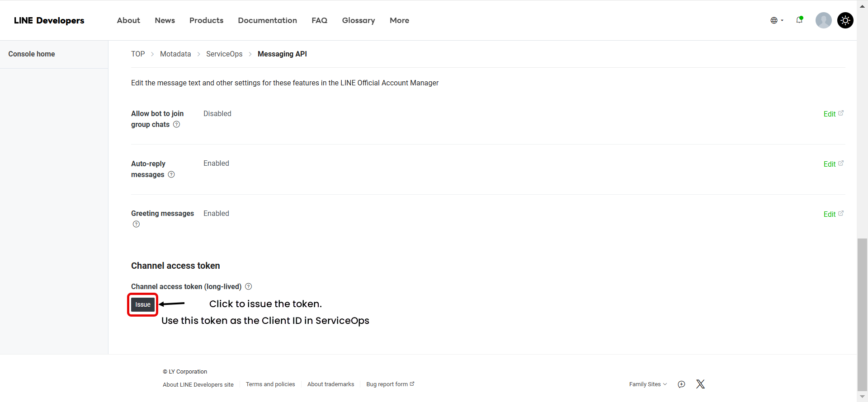Go to the Products menu item
Viewport: 868px width, 402px height.
206,20
